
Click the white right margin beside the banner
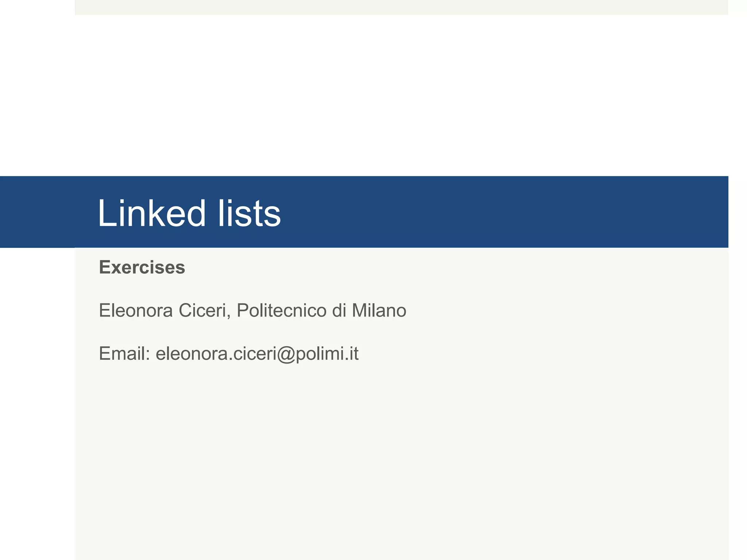[x=738, y=211]
